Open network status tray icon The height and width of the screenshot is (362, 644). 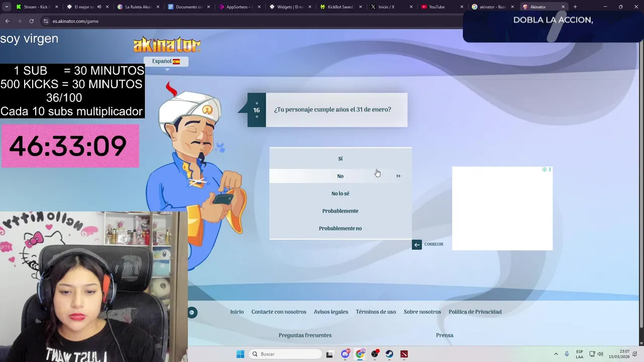(592, 354)
